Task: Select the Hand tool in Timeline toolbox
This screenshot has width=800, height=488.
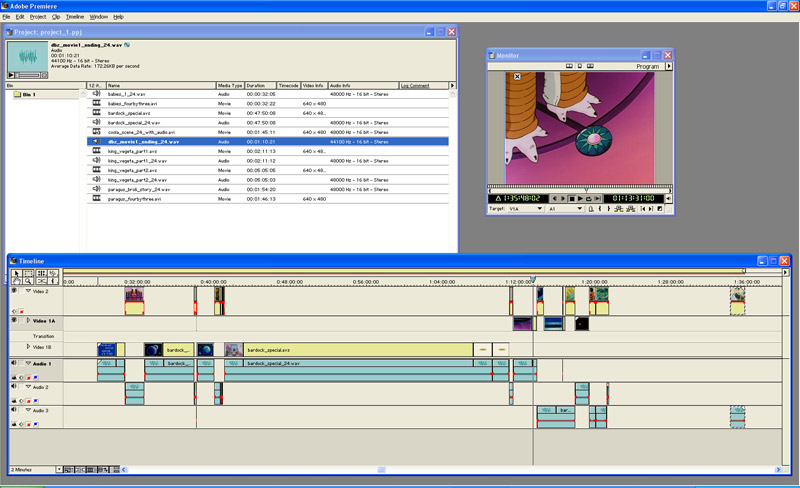Action: (16, 282)
